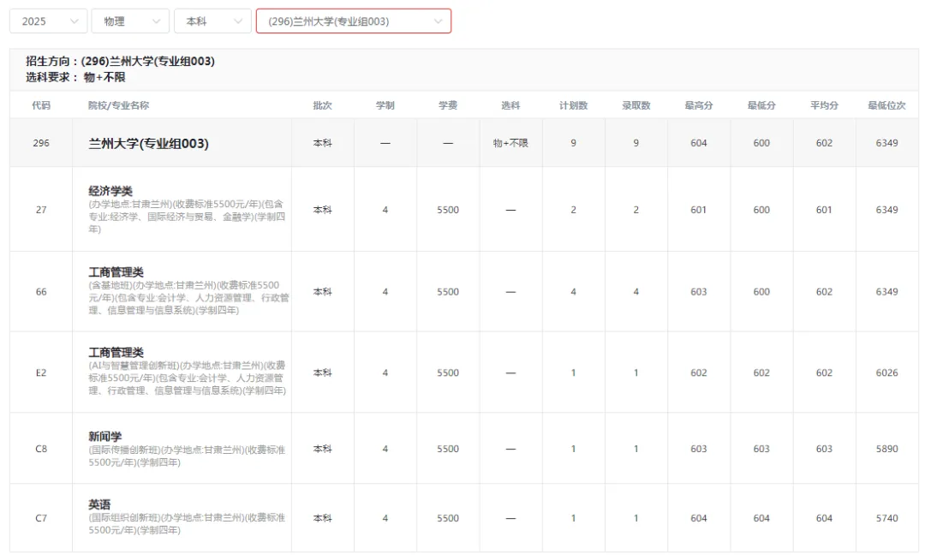Screen dimensions: 925x560
Task: Click the 平均分 column header
Action: tap(824, 105)
